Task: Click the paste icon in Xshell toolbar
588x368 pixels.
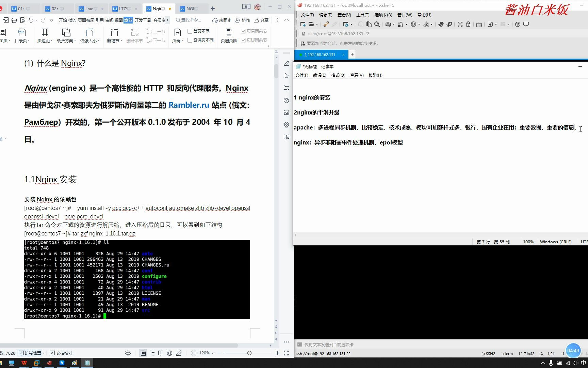Action: click(369, 24)
